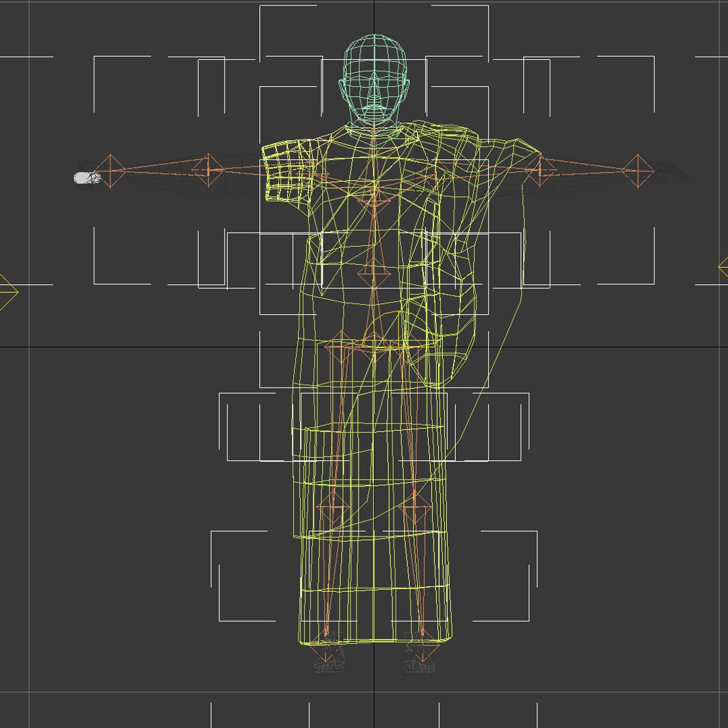Image resolution: width=728 pixels, height=728 pixels.
Task: Select the orange elbow bone diamond on the capsule-side arm
Action: (208, 171)
